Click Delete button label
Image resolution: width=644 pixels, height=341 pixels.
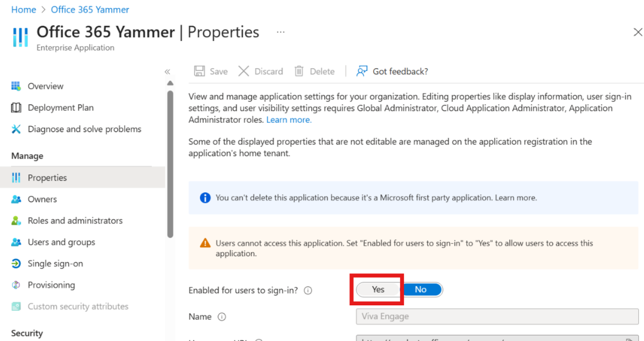[x=322, y=71]
